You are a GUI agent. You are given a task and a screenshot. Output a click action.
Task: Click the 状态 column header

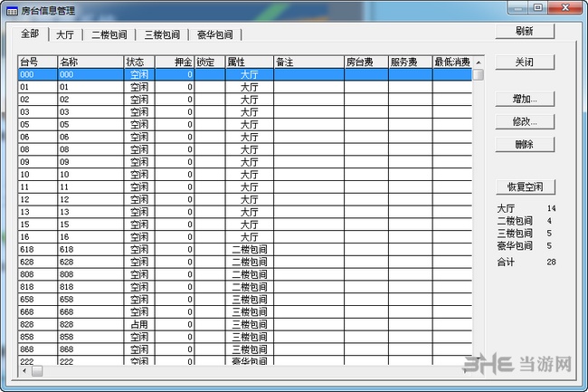click(139, 62)
